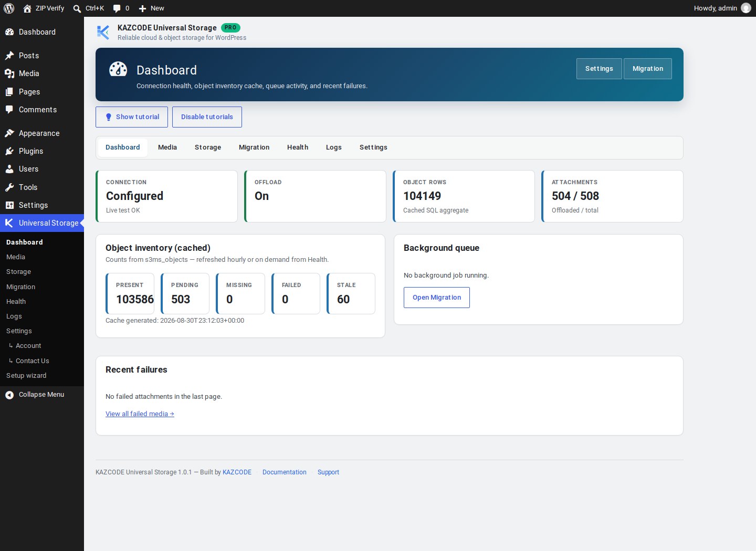The width and height of the screenshot is (756, 551).
Task: Click the Tools wrench icon
Action: (9, 187)
